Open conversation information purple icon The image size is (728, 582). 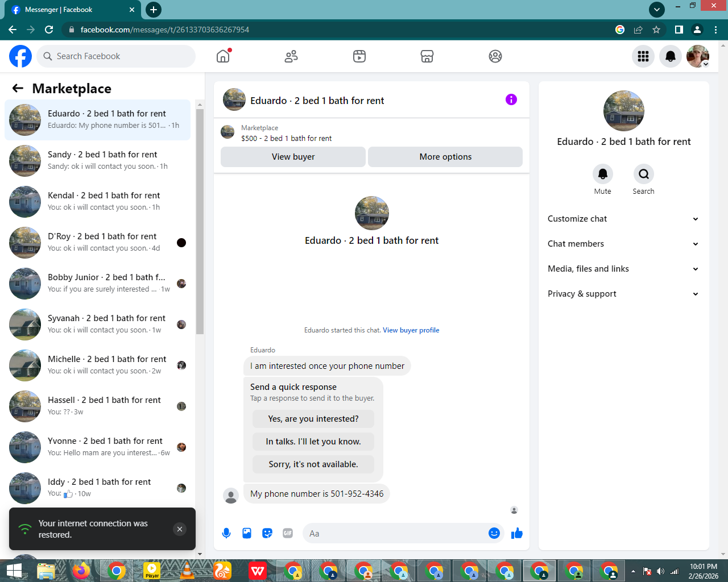point(511,100)
